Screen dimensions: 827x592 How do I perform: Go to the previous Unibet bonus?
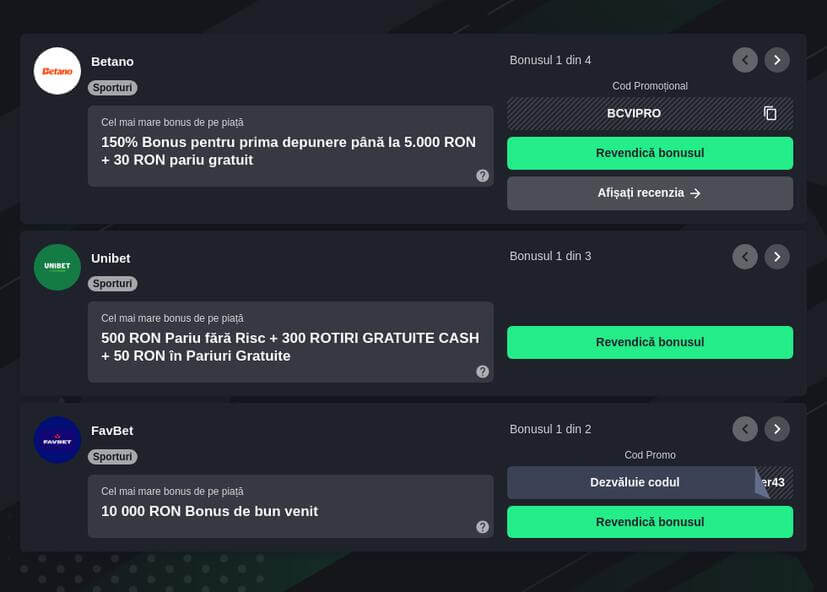(744, 256)
